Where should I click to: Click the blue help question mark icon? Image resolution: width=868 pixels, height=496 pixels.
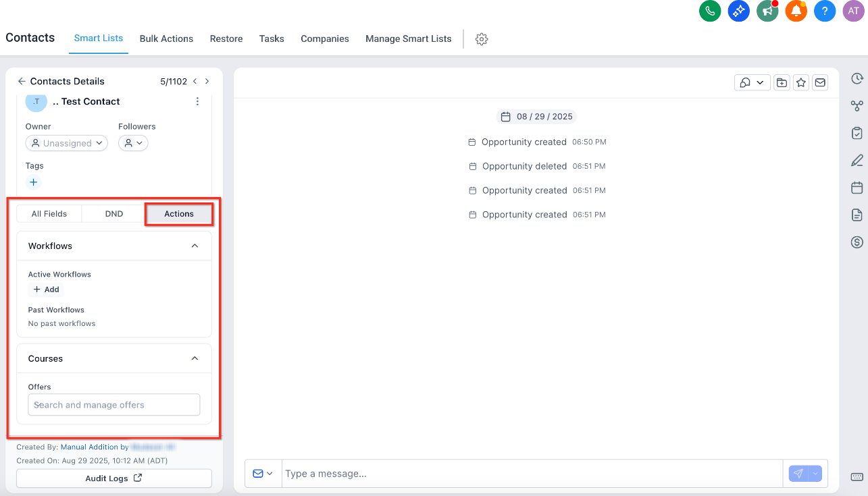pyautogui.click(x=825, y=11)
